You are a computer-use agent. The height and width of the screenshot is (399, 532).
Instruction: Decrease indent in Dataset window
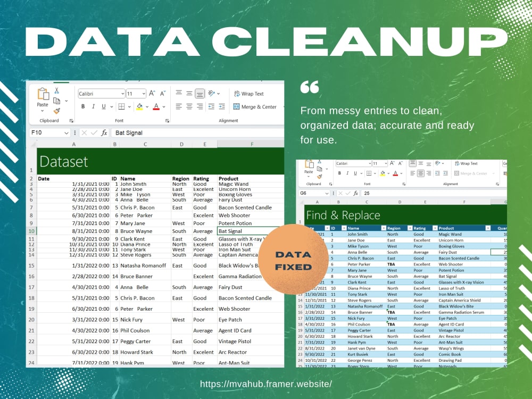pos(211,106)
